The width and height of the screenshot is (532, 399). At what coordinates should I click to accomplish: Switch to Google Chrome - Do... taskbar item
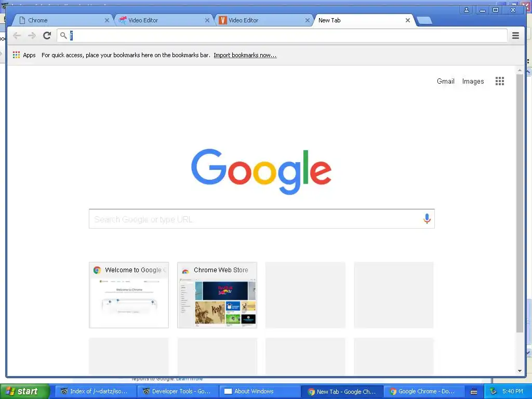pyautogui.click(x=424, y=391)
